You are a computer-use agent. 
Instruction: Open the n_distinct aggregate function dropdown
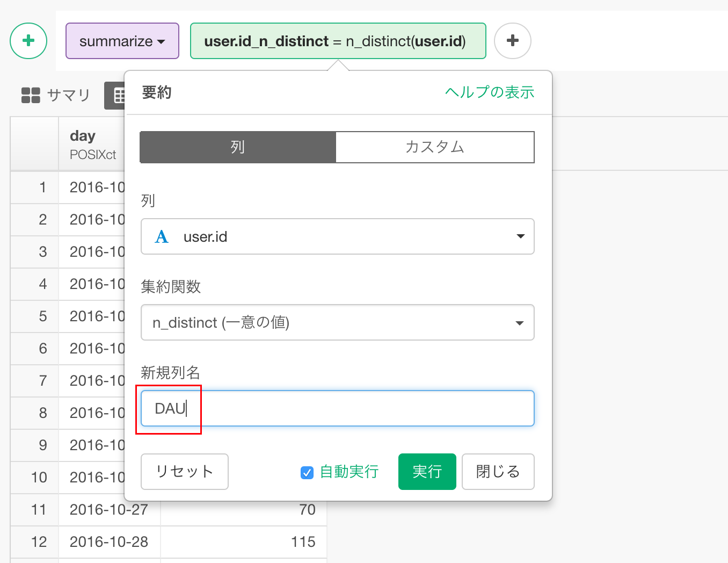coord(338,322)
